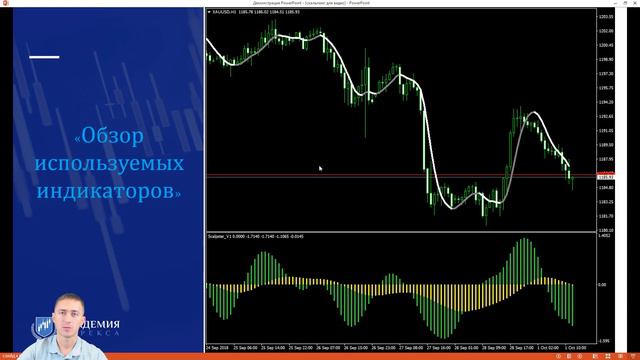Viewport: 640px width, 360px height.
Task: Click the Academy shield logo on slide
Action: click(43, 327)
